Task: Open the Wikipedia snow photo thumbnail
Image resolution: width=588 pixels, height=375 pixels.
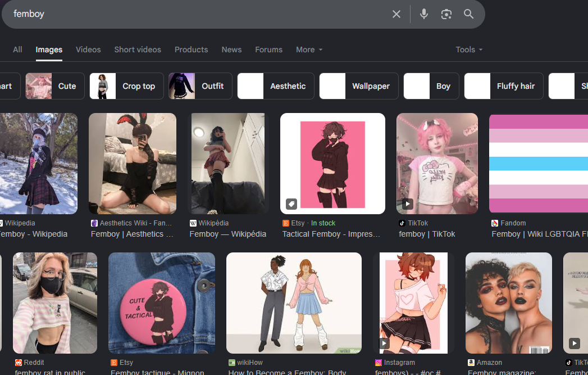Action: (x=39, y=164)
